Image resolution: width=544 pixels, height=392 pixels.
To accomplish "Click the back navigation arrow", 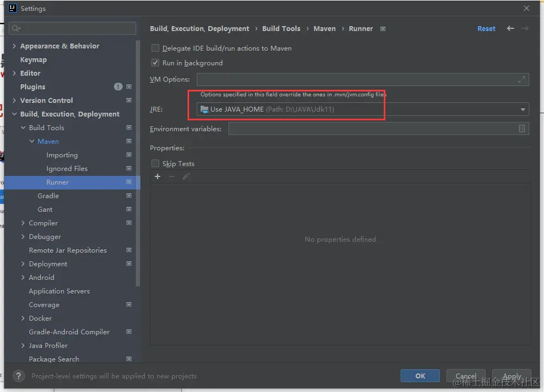I will click(510, 28).
